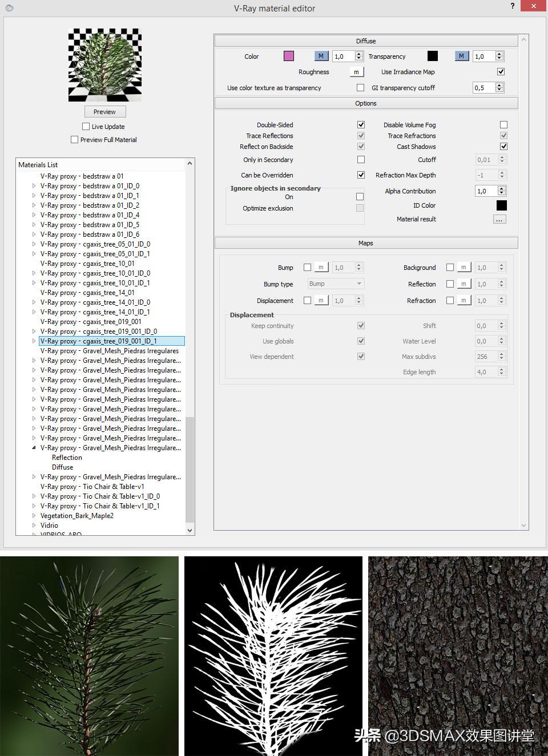Image resolution: width=548 pixels, height=756 pixels.
Task: Click the material preview sphere thumbnail
Action: pos(104,65)
